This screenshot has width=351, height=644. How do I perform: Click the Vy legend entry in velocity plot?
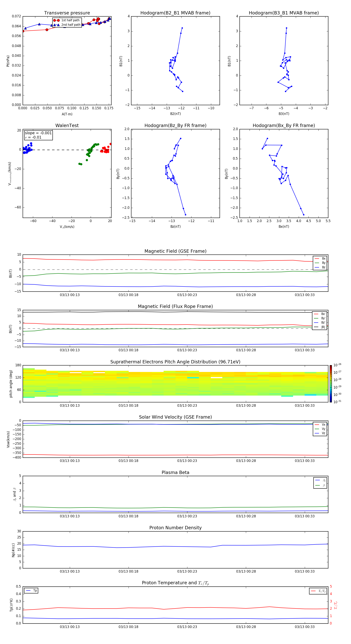[320, 429]
